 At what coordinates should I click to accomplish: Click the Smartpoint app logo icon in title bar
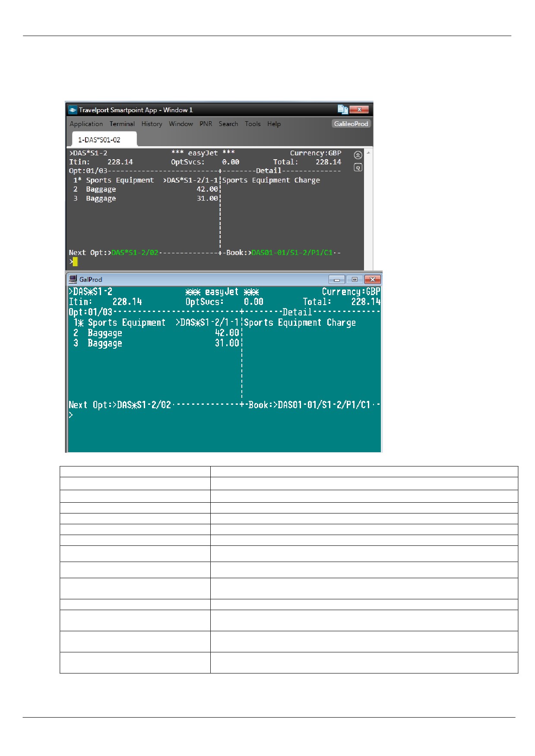(73, 110)
